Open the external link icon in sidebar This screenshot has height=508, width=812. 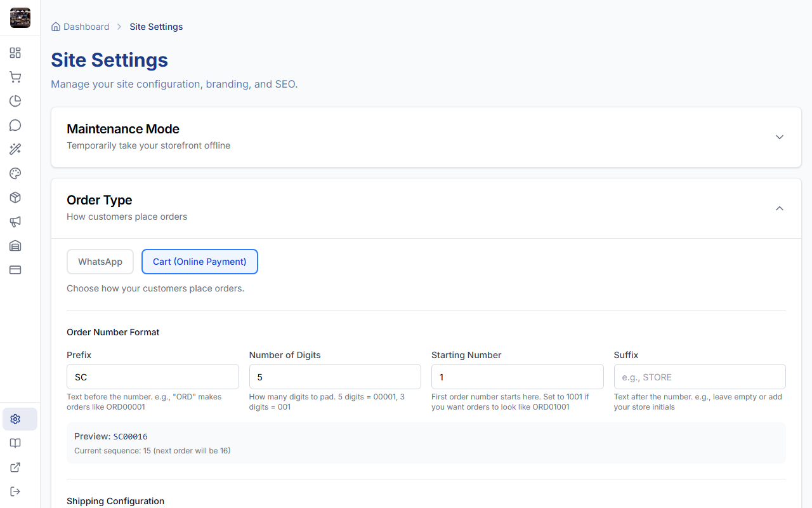pyautogui.click(x=15, y=467)
